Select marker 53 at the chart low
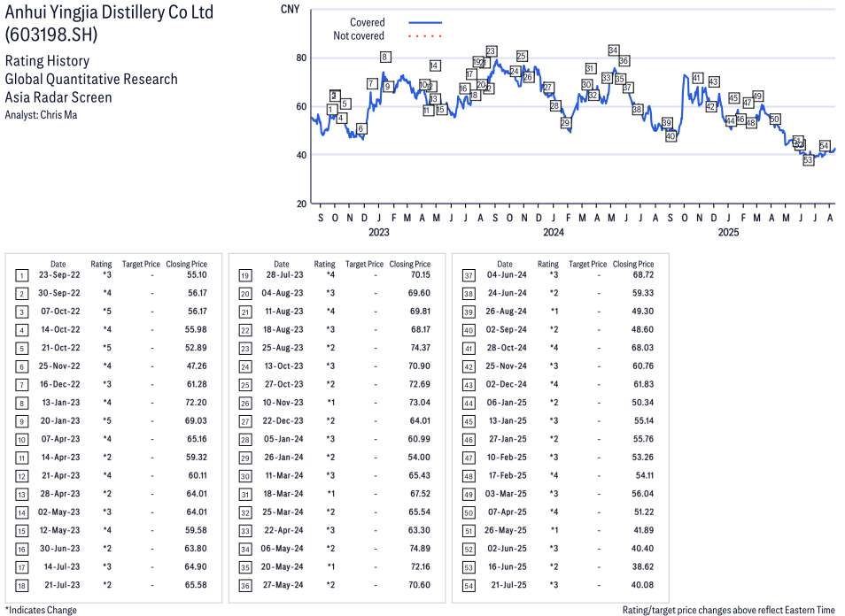 pos(808,160)
